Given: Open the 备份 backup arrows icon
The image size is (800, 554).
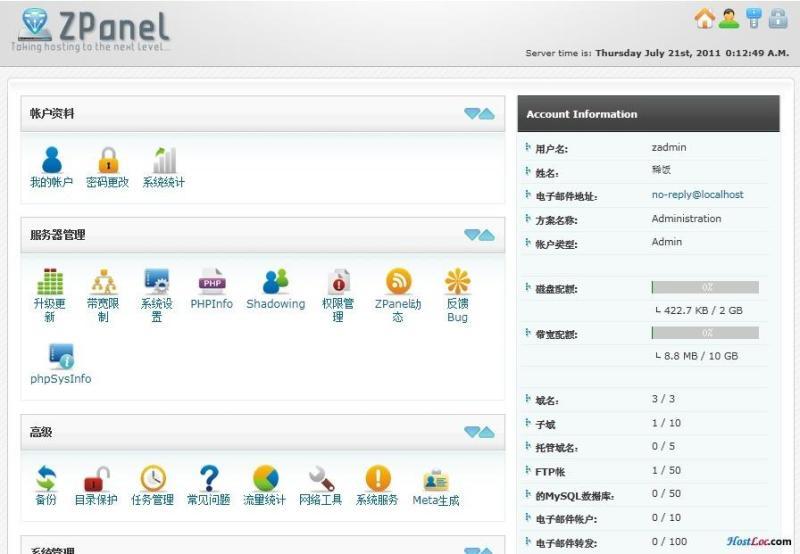Looking at the screenshot, I should pyautogui.click(x=46, y=478).
